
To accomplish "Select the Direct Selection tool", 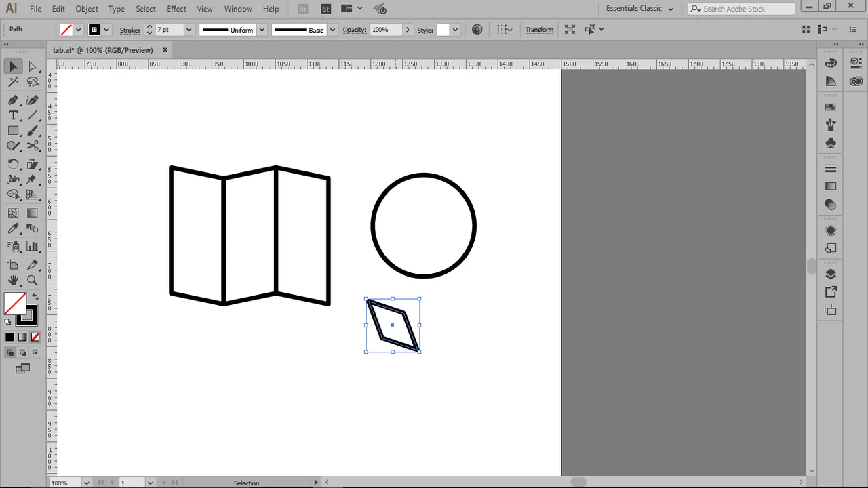I will (32, 66).
